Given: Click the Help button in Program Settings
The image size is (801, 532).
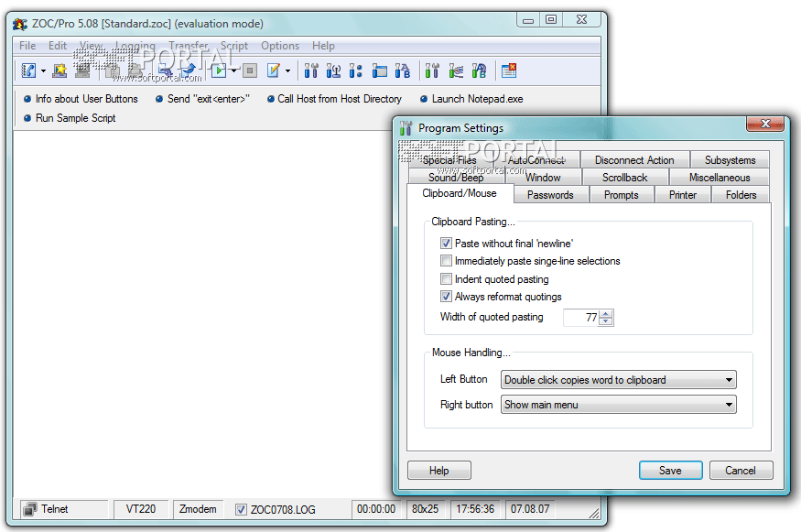Looking at the screenshot, I should click(439, 470).
